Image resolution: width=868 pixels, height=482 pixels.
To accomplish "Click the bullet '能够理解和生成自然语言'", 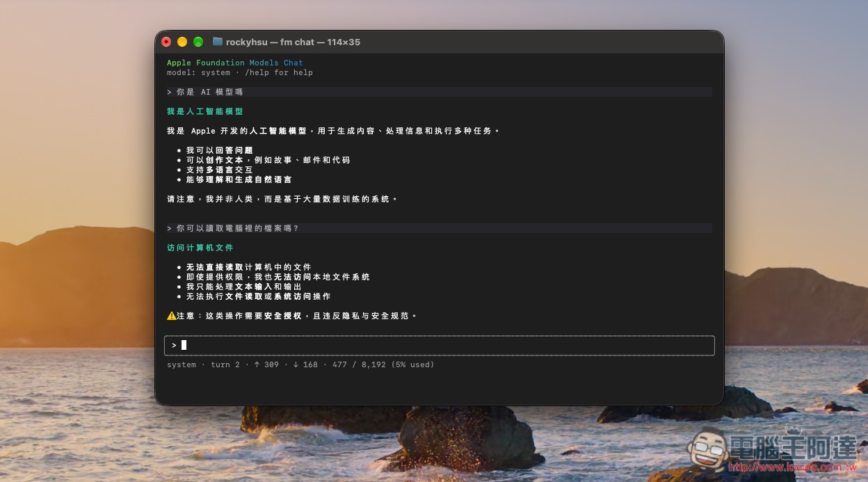I will pos(239,179).
